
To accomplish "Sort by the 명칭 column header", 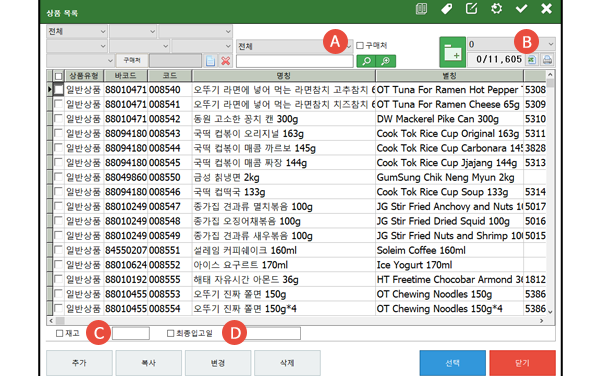I will [283, 76].
